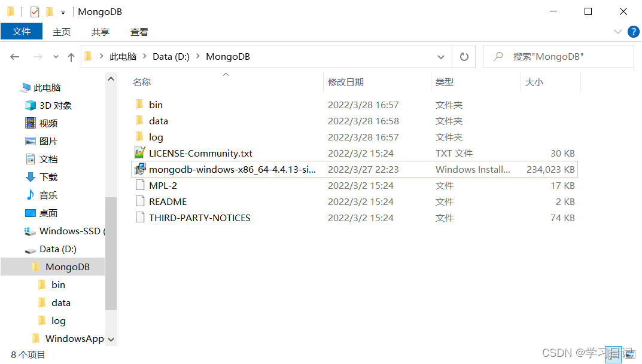This screenshot has width=642, height=364.
Task: Open the 共享 ribbon tab
Action: (101, 32)
